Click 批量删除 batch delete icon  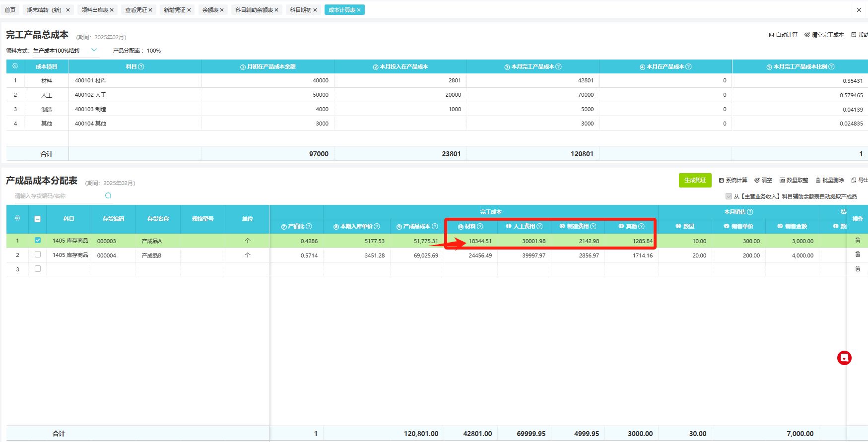click(x=818, y=180)
